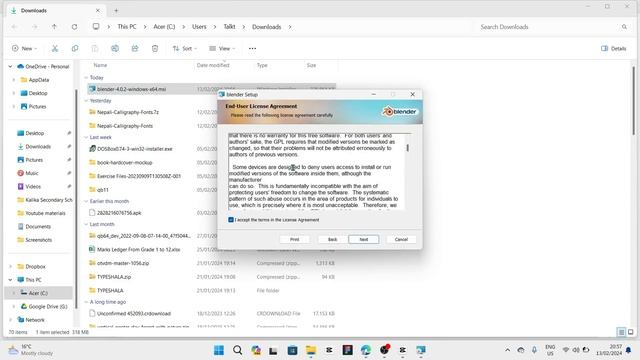Image resolution: width=640 pixels, height=360 pixels.
Task: Expand Google Drive (G:) tree node
Action: (x=13, y=307)
